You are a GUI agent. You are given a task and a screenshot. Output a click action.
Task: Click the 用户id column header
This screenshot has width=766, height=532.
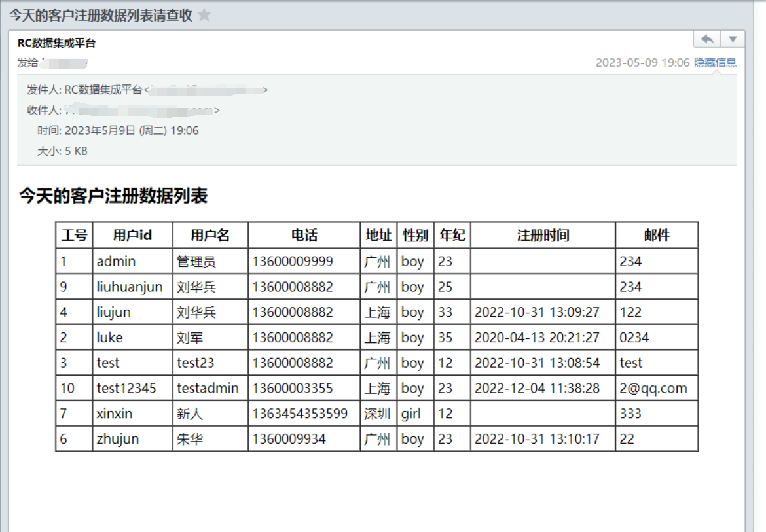tap(132, 236)
